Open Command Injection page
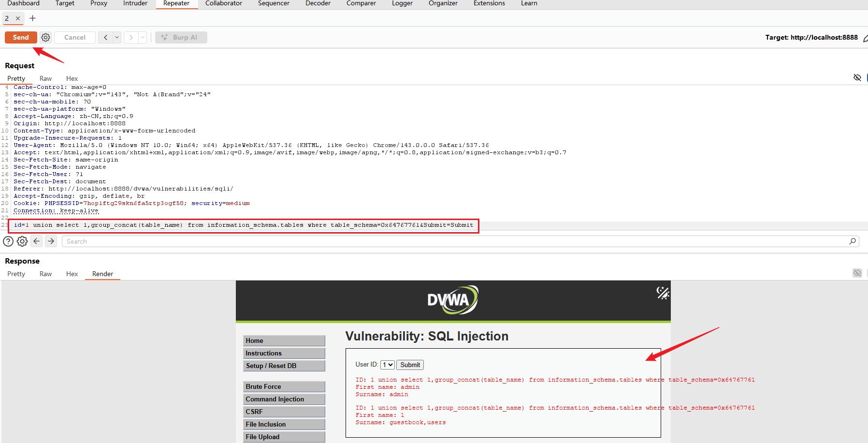 point(284,399)
